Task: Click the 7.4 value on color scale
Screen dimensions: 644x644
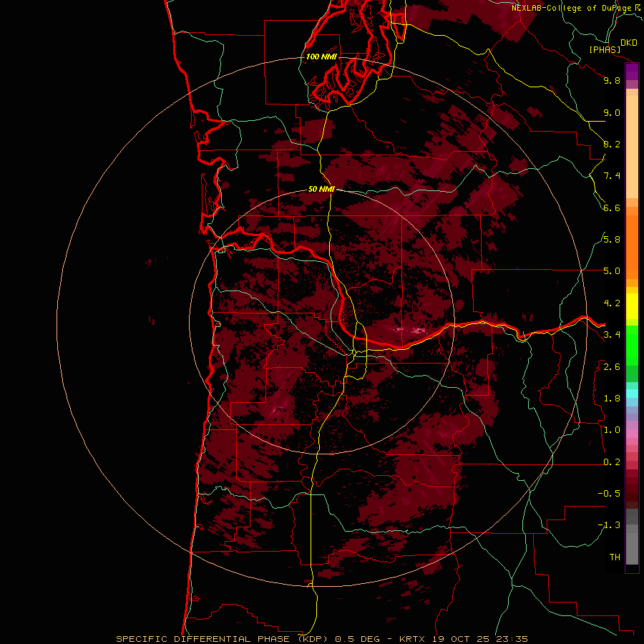Action: (612, 176)
